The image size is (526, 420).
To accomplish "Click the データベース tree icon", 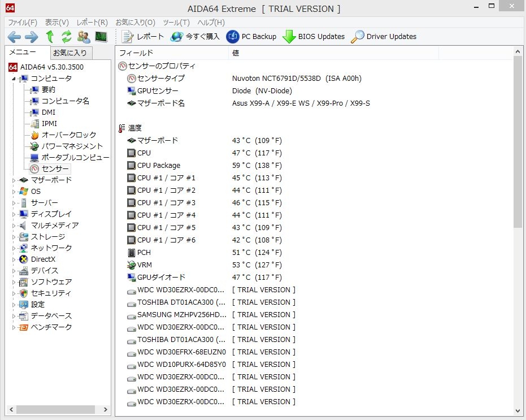I will pyautogui.click(x=24, y=316).
